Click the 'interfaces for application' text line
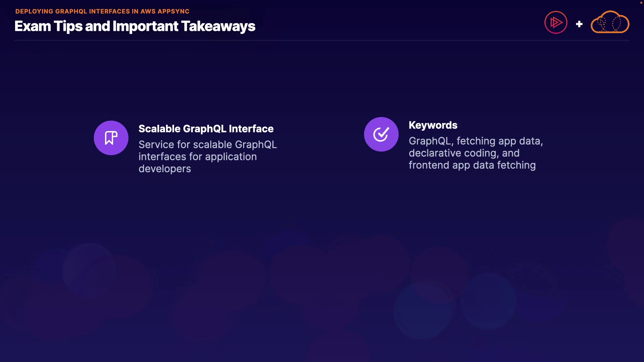644x362 pixels. tap(198, 157)
